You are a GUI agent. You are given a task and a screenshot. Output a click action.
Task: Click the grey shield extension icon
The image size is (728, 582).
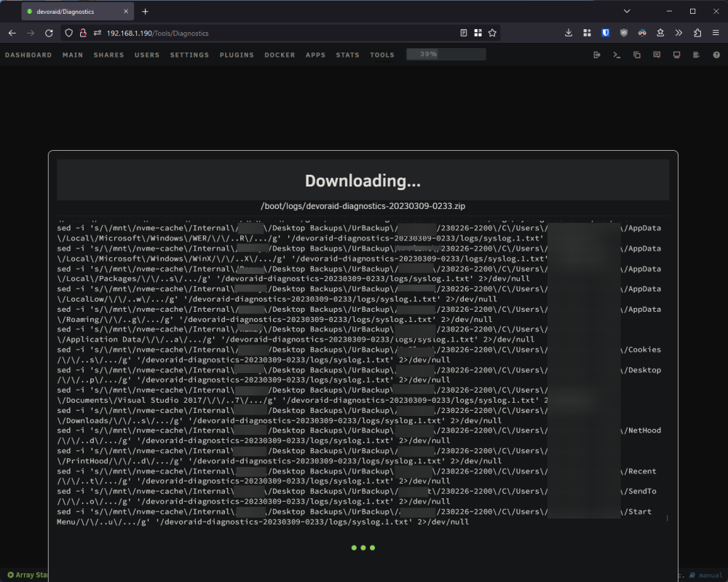click(x=624, y=33)
